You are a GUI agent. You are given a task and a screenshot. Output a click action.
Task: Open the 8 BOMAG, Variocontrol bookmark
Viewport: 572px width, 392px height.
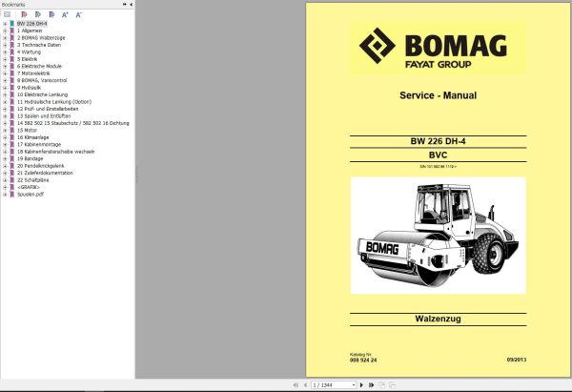coord(42,81)
